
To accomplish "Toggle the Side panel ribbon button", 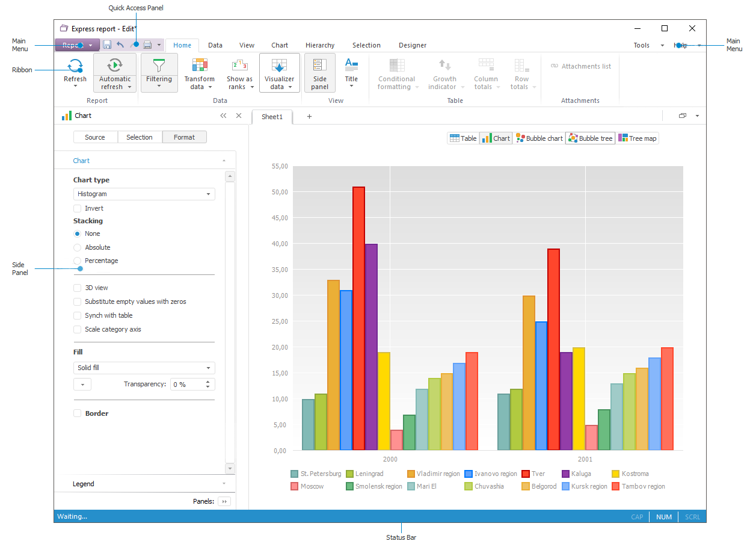I will [319, 72].
